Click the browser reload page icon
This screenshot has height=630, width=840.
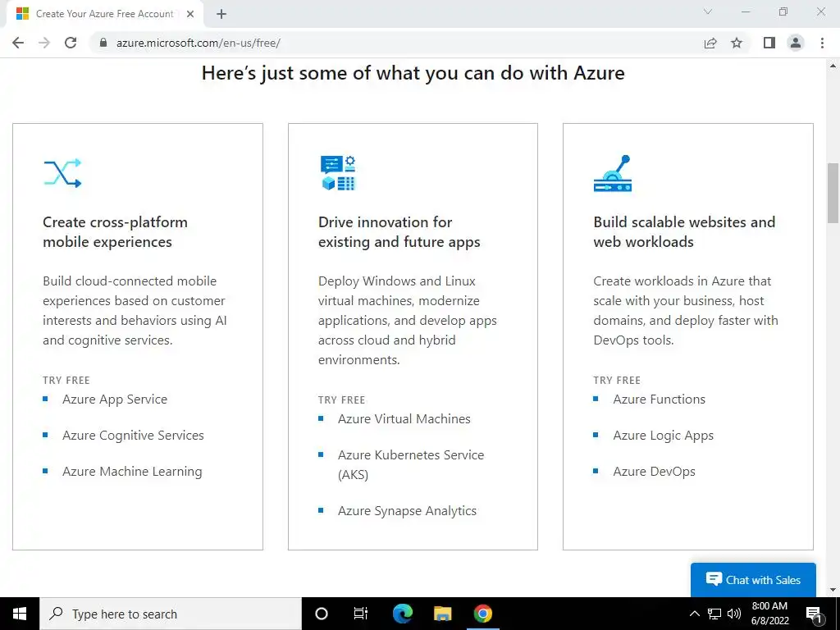71,43
